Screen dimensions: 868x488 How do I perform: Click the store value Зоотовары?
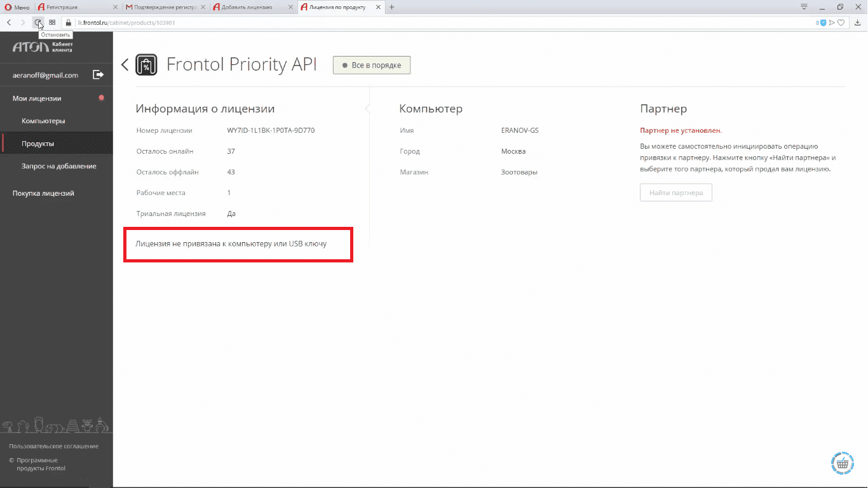(x=519, y=172)
